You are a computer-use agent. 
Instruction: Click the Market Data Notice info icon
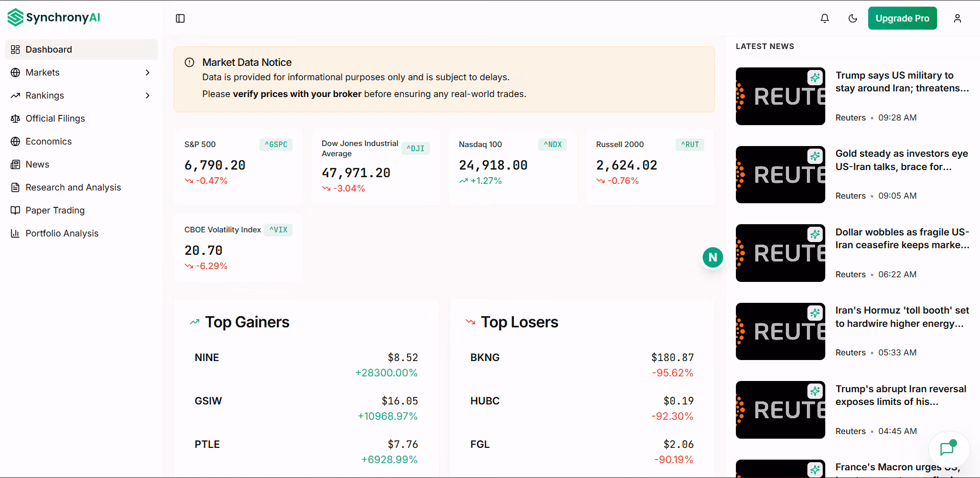[189, 62]
